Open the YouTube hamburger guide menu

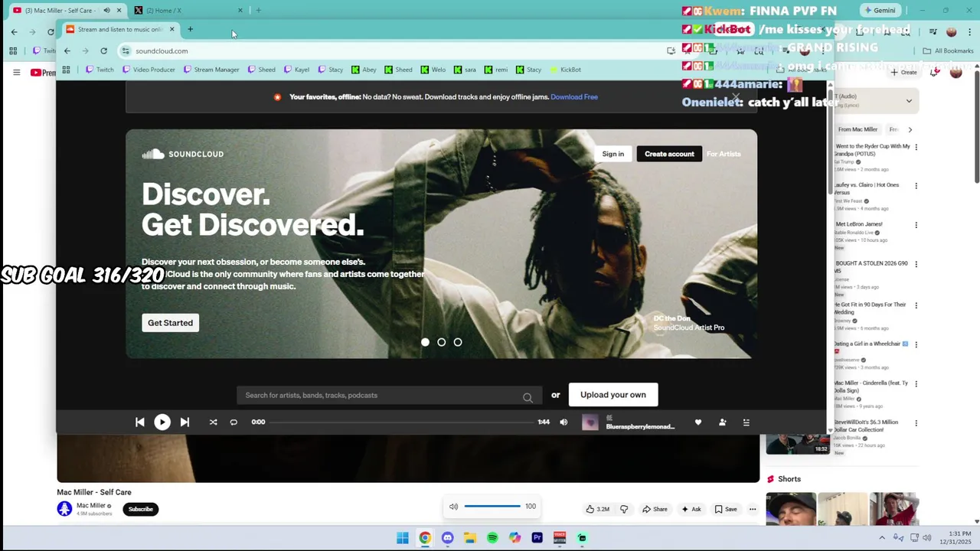pyautogui.click(x=16, y=72)
